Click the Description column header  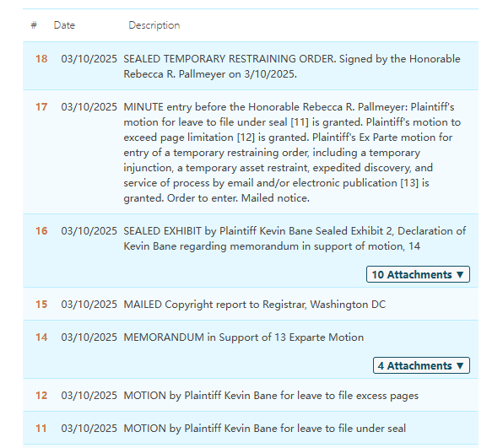154,25
